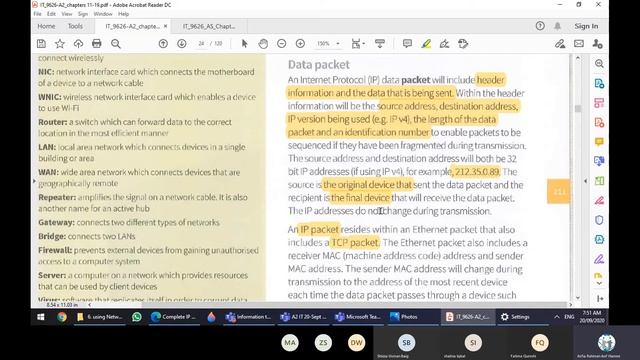Image resolution: width=640 pixels, height=360 pixels.
Task: Close the IT_9626-A2_chapte tab
Action: (165, 26)
